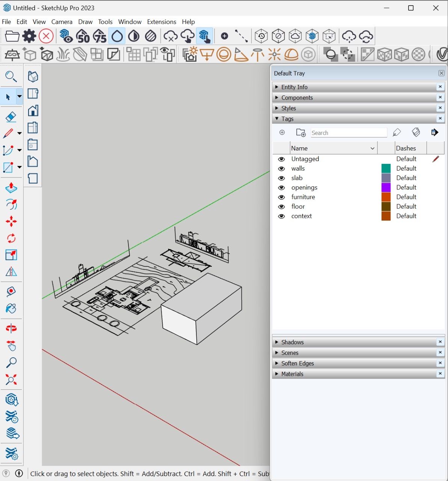Hide the floor tag
This screenshot has width=448, height=481.
281,207
